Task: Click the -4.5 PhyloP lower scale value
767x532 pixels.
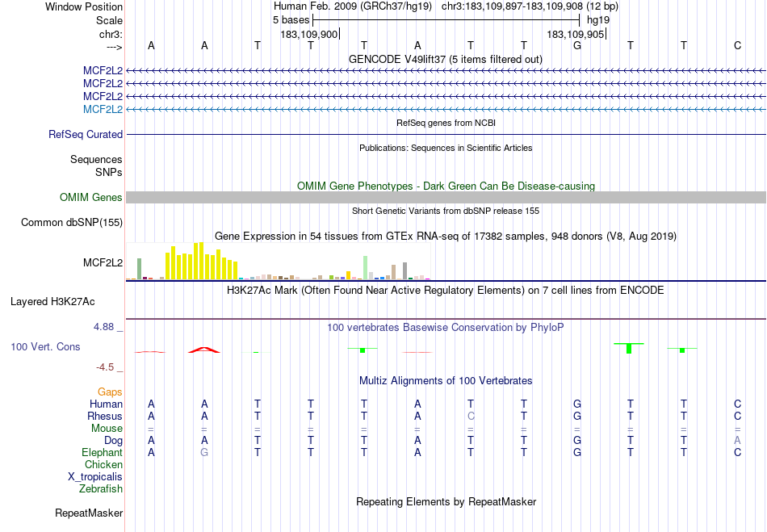Action: coord(105,367)
